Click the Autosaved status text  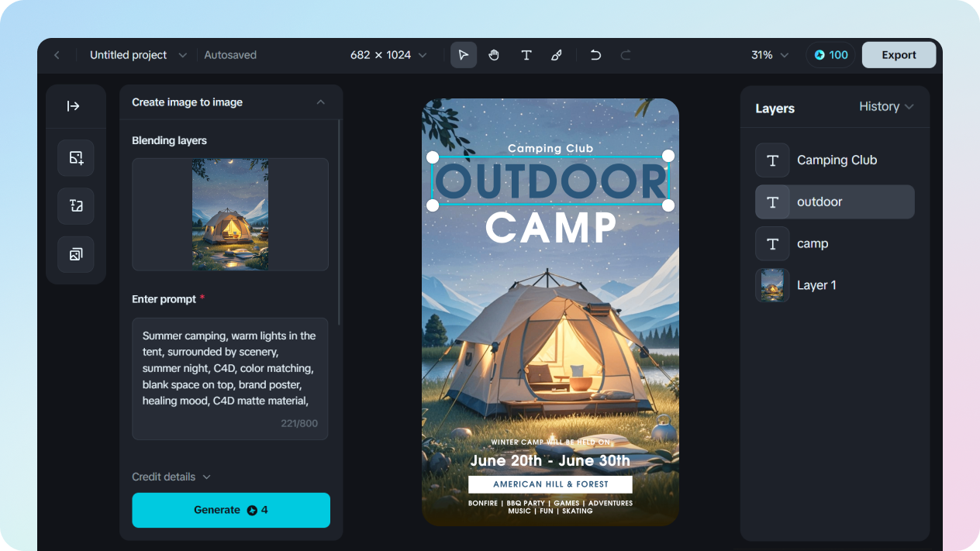pos(230,55)
